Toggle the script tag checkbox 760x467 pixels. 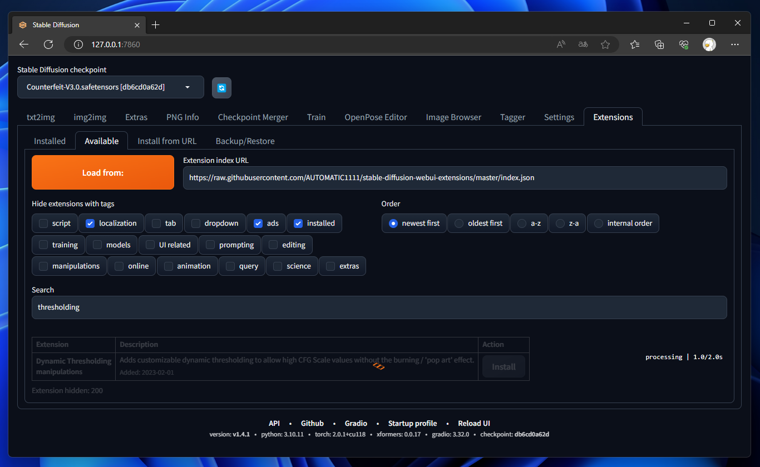pos(43,223)
